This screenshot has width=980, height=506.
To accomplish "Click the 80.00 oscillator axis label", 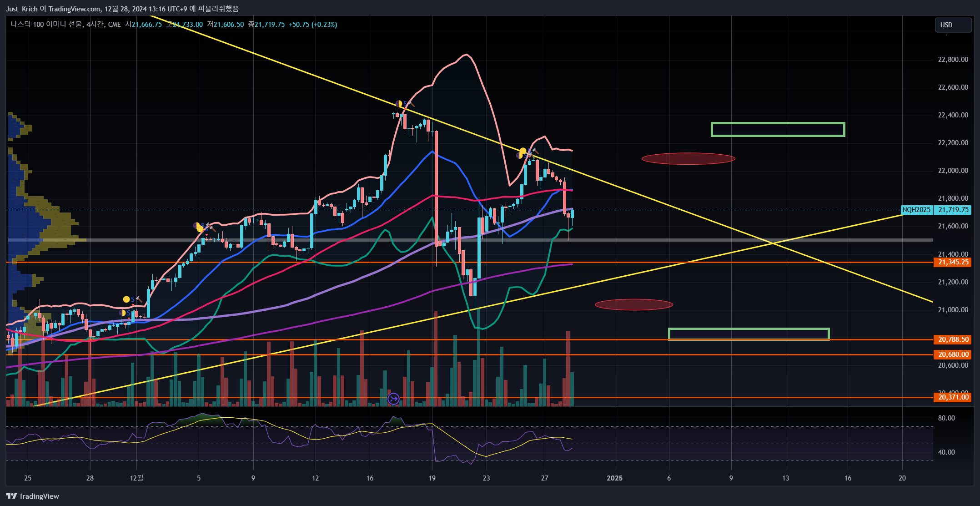I will [946, 418].
